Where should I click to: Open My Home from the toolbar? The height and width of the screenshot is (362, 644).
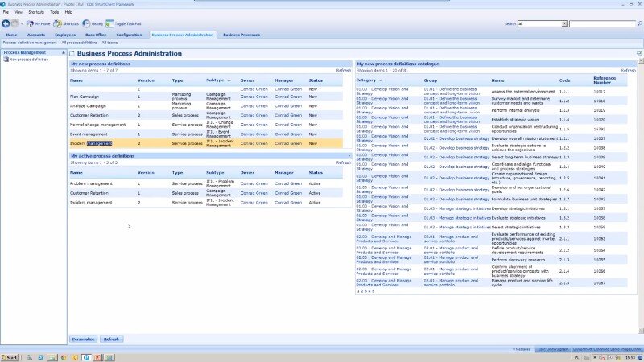(x=38, y=24)
